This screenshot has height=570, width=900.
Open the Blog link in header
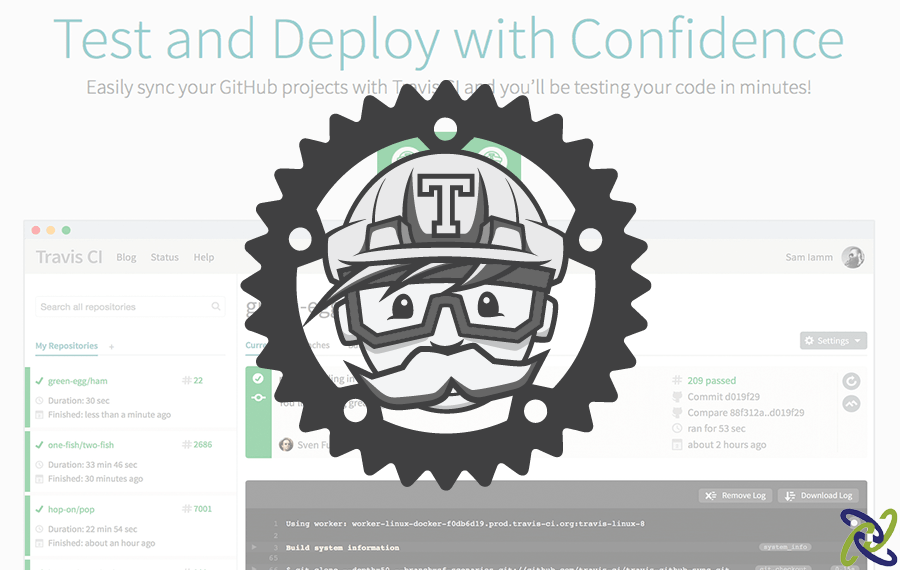126,257
